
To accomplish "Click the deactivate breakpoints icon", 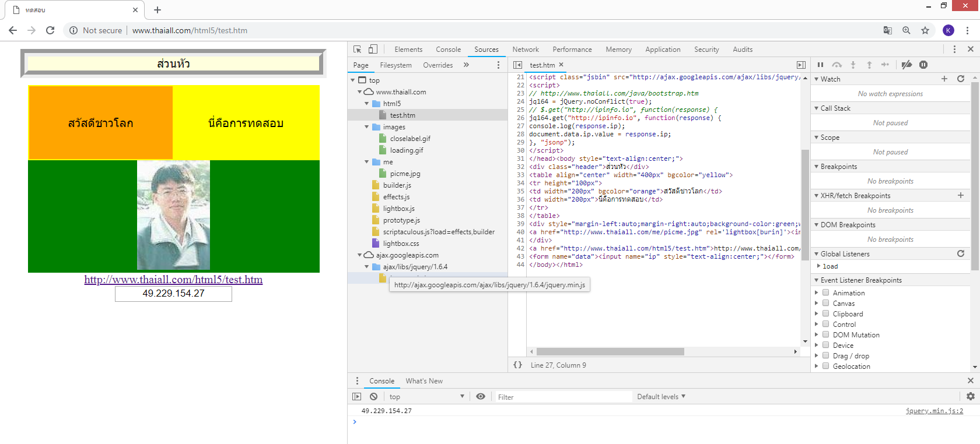I will click(x=907, y=65).
